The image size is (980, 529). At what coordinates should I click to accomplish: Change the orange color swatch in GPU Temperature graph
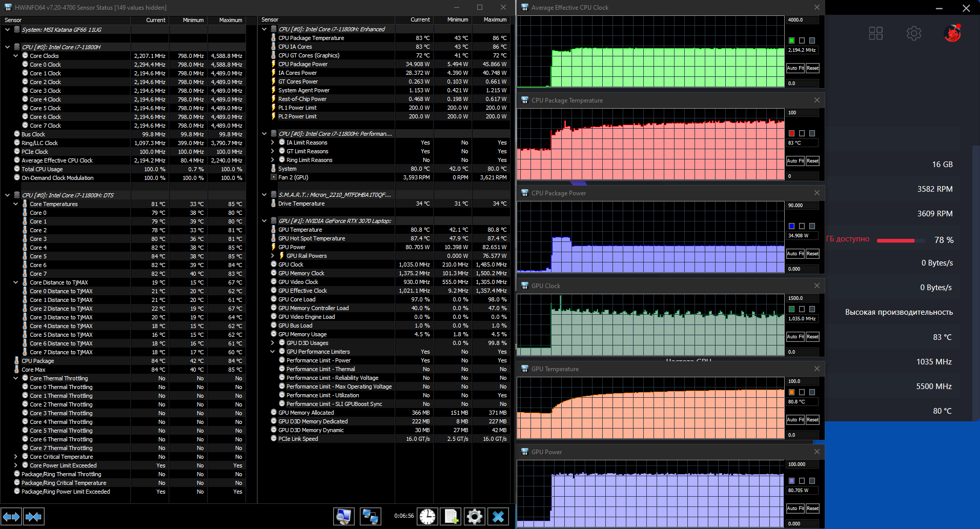[792, 392]
